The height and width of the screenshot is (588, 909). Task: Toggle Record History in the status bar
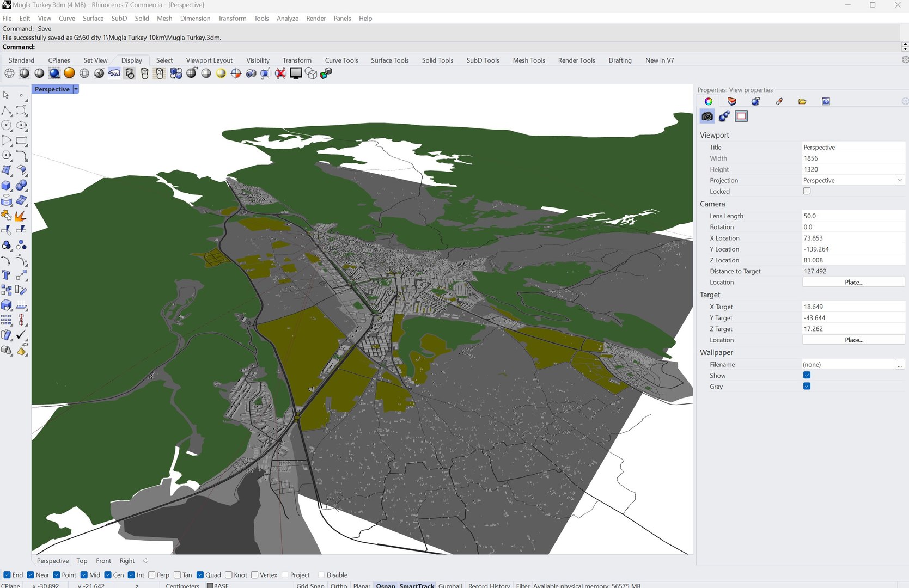(x=489, y=585)
